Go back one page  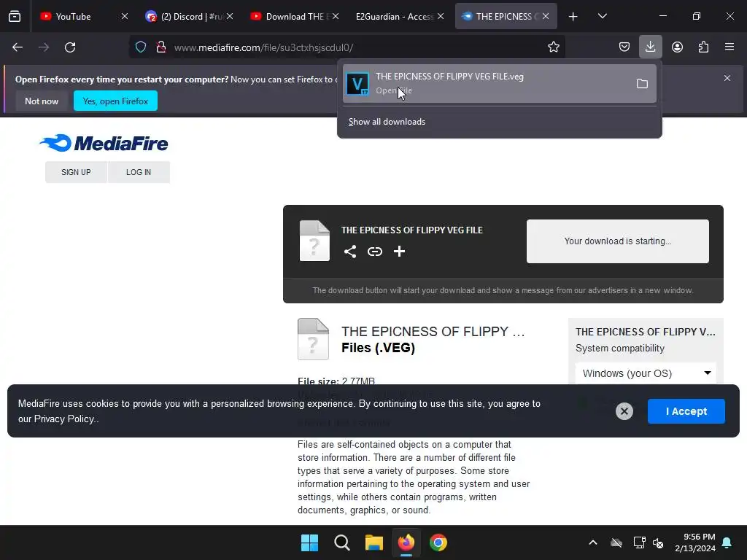[x=18, y=47]
